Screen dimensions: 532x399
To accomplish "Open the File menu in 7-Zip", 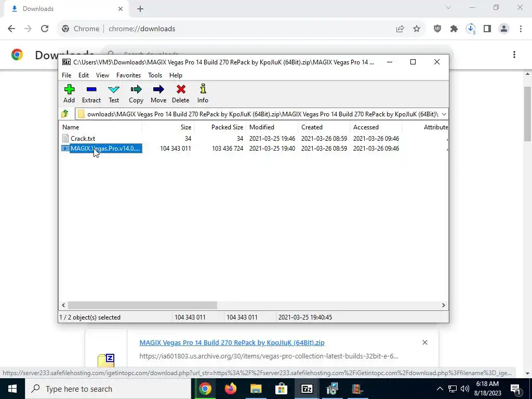I will 66,75.
